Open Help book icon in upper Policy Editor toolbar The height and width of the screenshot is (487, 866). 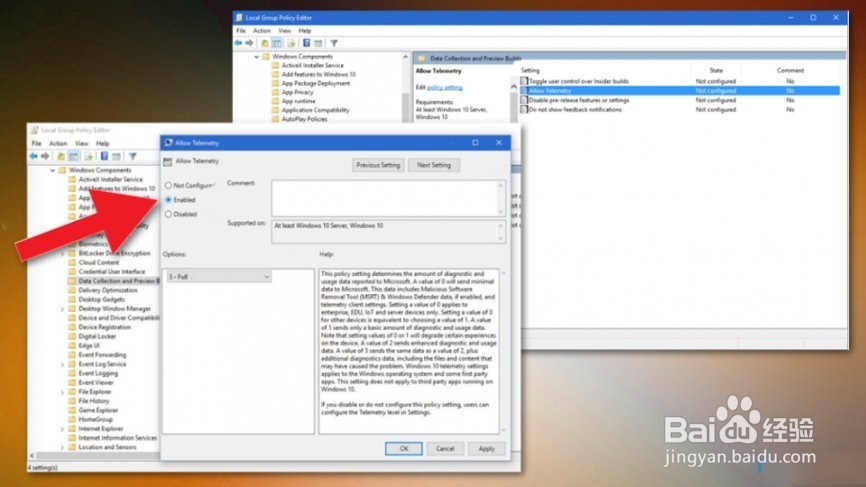click(x=307, y=43)
